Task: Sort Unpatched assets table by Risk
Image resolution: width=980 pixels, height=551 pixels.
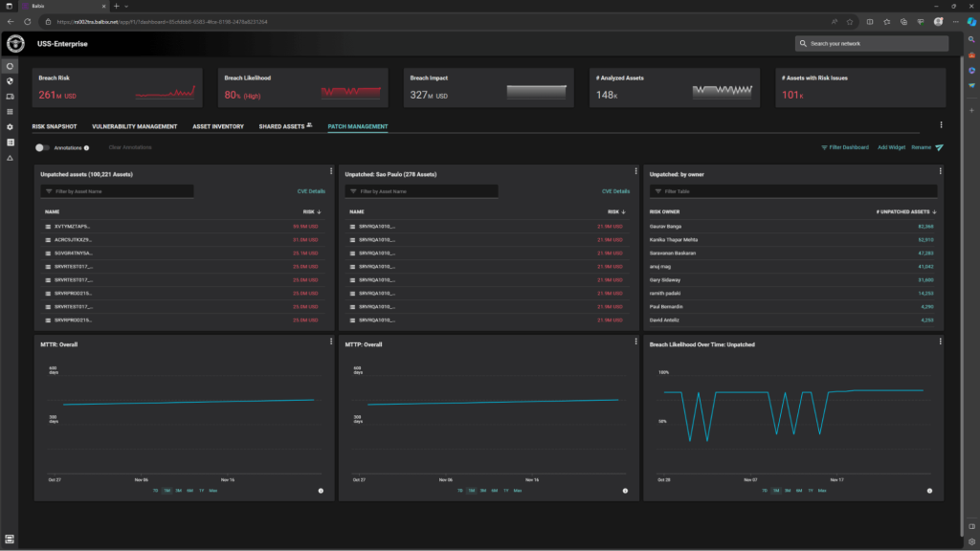Action: click(x=312, y=211)
